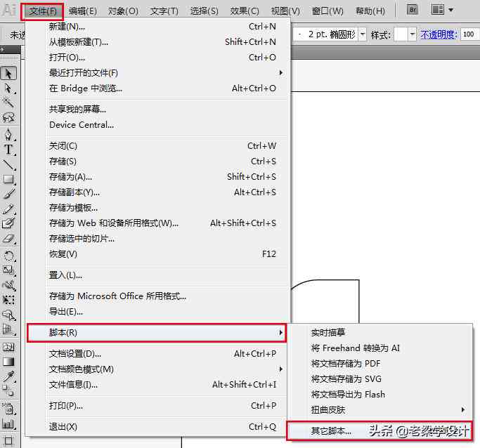Select the Direct Selection tool

coord(8,88)
